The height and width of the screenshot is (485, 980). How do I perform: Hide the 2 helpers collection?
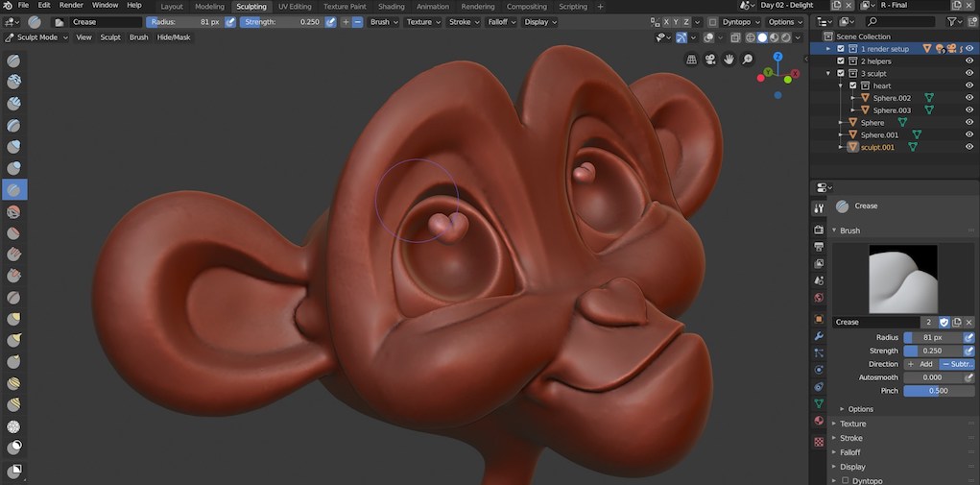click(x=968, y=61)
